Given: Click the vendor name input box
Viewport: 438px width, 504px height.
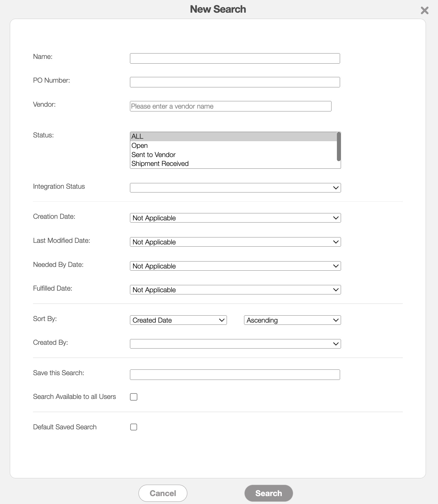Looking at the screenshot, I should click(x=230, y=106).
